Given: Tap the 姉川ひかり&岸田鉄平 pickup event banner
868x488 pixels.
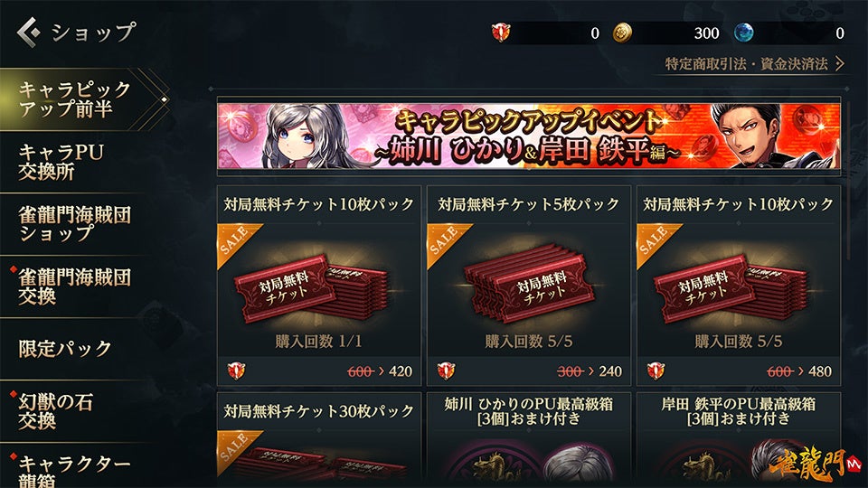Looking at the screenshot, I should pos(529,136).
